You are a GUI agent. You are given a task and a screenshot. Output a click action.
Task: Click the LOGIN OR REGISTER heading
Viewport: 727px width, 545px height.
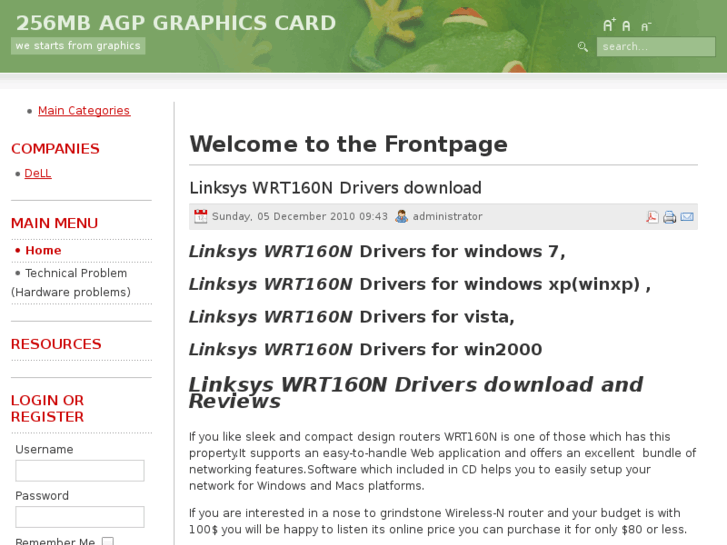click(47, 408)
